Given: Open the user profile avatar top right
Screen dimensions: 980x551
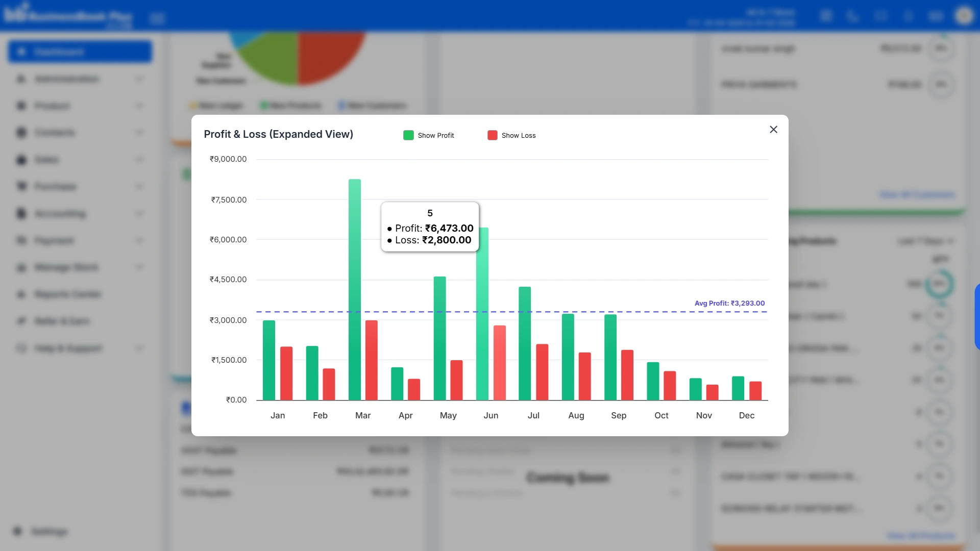Looking at the screenshot, I should tap(964, 16).
